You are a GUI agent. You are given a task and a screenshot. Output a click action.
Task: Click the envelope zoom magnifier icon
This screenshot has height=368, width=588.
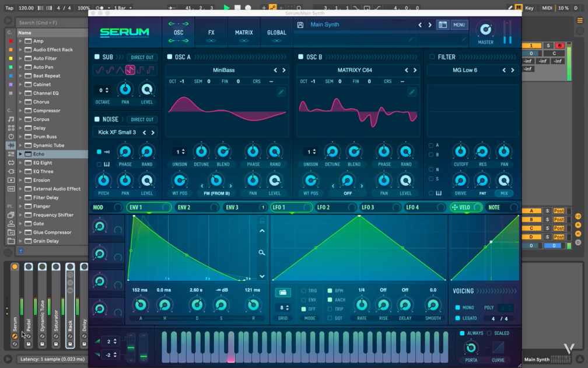tap(262, 253)
